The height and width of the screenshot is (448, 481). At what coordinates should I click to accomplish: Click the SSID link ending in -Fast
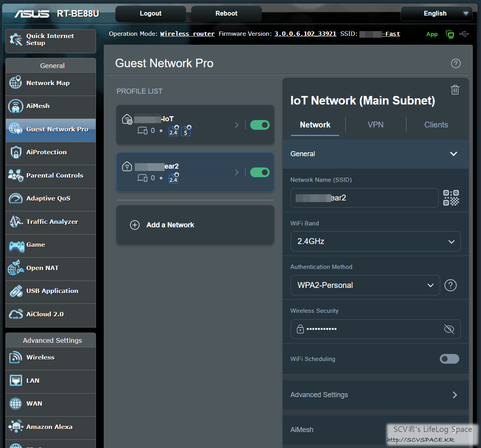(x=380, y=34)
